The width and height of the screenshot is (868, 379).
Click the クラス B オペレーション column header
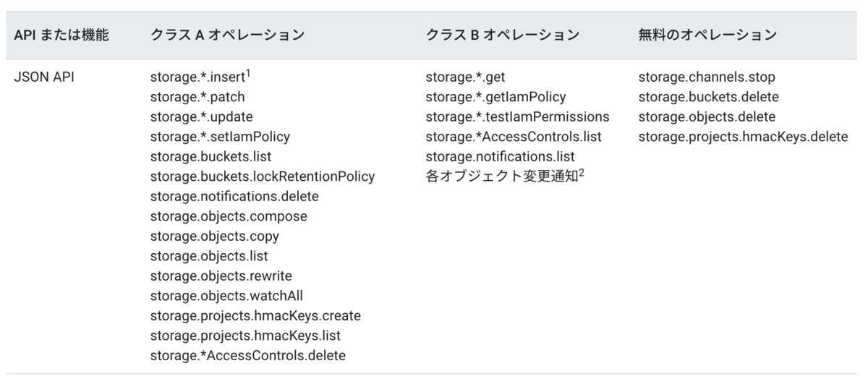pyautogui.click(x=503, y=35)
